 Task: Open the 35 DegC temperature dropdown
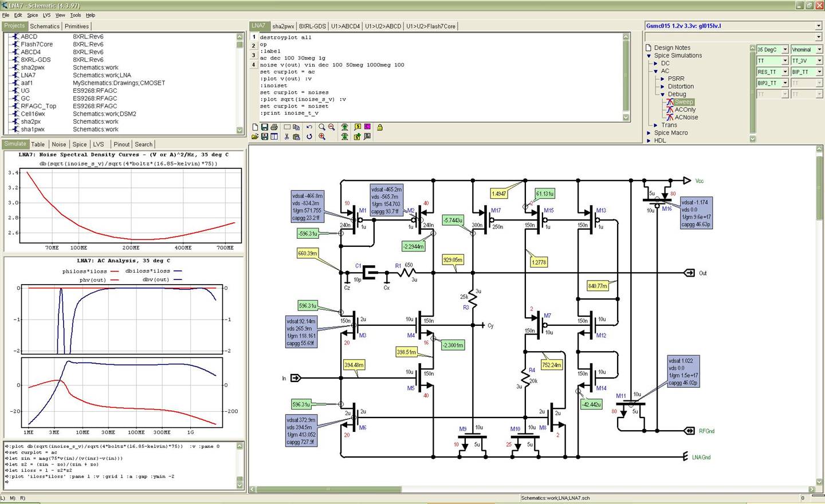point(785,50)
